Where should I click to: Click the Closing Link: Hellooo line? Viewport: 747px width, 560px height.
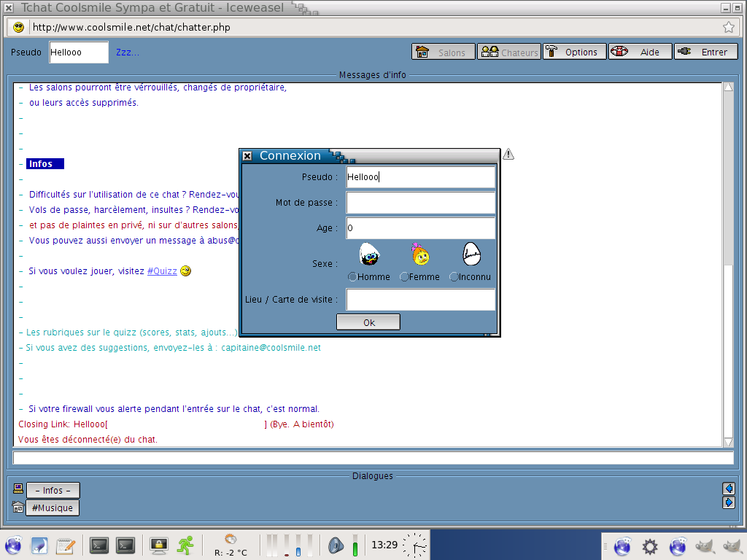coord(176,424)
